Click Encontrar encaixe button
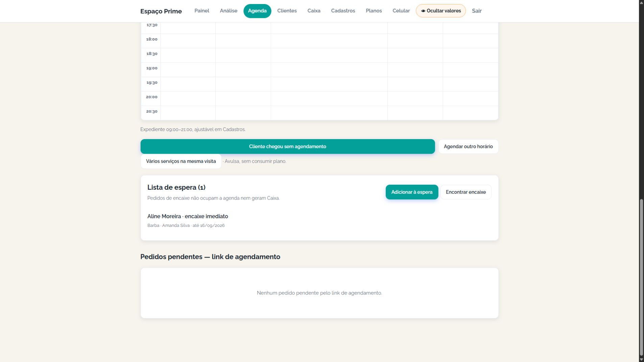The width and height of the screenshot is (644, 362). click(x=466, y=192)
